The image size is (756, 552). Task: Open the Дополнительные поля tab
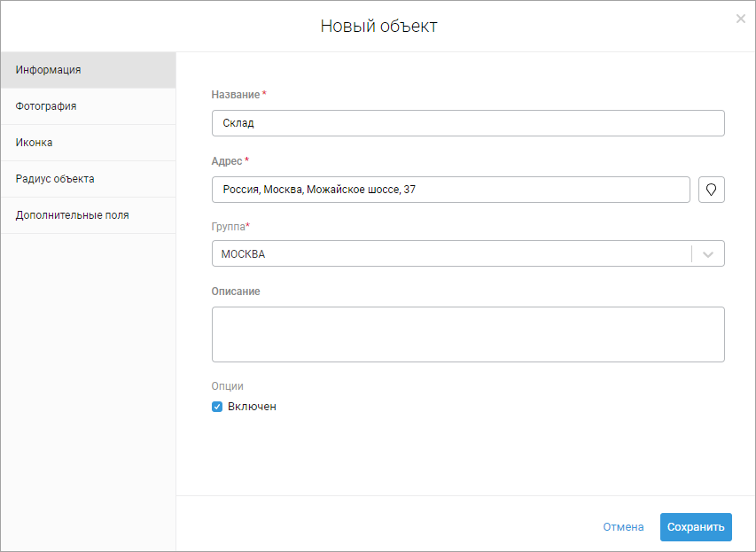(x=88, y=215)
